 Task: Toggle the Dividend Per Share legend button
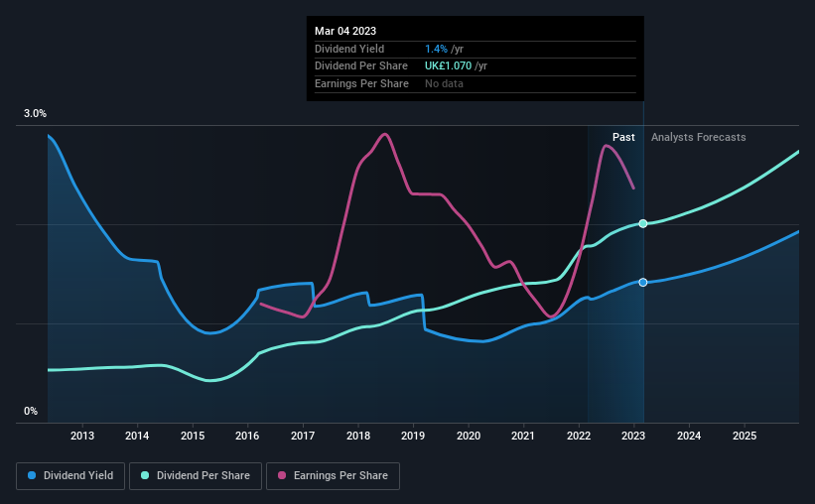click(x=196, y=476)
